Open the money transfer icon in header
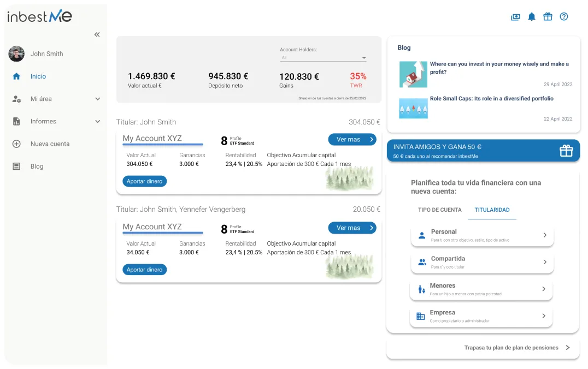 516,17
